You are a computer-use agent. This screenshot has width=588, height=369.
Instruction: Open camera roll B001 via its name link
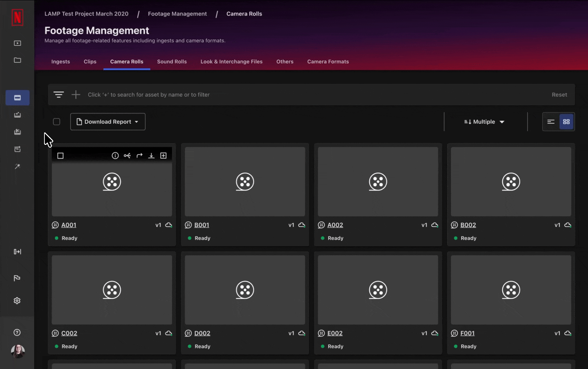point(202,225)
